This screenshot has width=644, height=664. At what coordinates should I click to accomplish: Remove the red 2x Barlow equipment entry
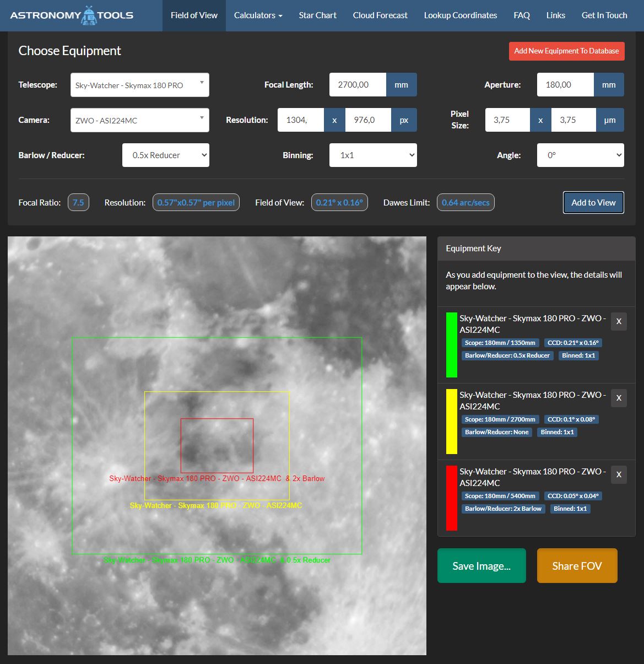[619, 474]
